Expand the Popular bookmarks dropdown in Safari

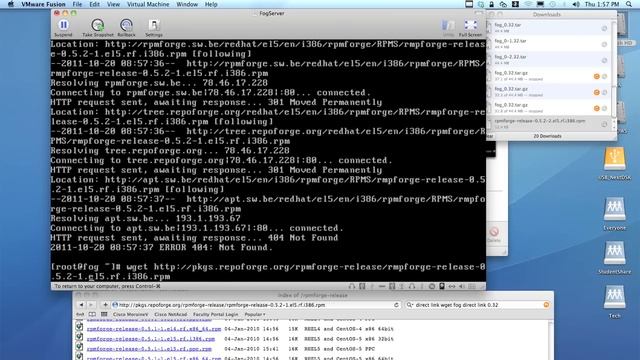[255, 315]
